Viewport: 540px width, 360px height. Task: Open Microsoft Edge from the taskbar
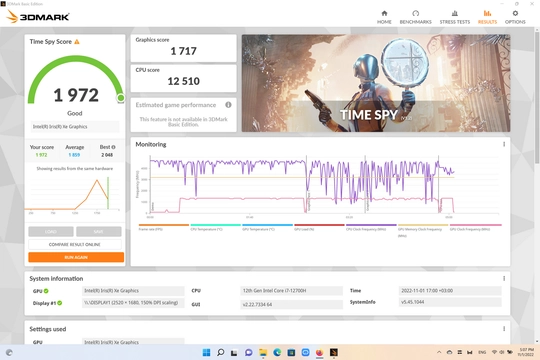click(277, 352)
